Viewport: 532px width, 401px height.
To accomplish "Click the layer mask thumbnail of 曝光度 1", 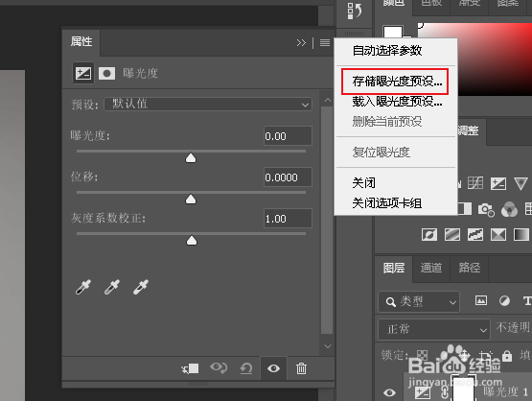I will tap(463, 389).
